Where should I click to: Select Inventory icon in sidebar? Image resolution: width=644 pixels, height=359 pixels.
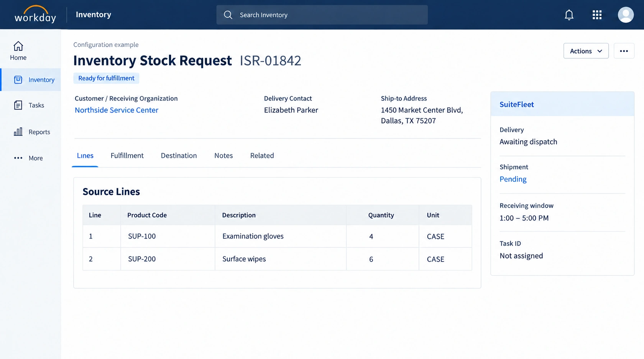point(18,80)
